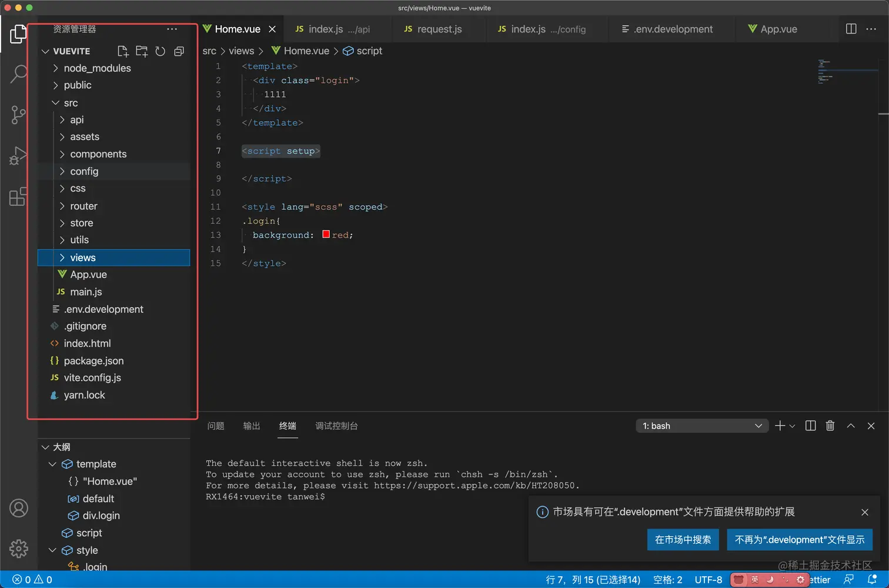Collapse all folders in explorer
The height and width of the screenshot is (588, 889).
coord(179,51)
